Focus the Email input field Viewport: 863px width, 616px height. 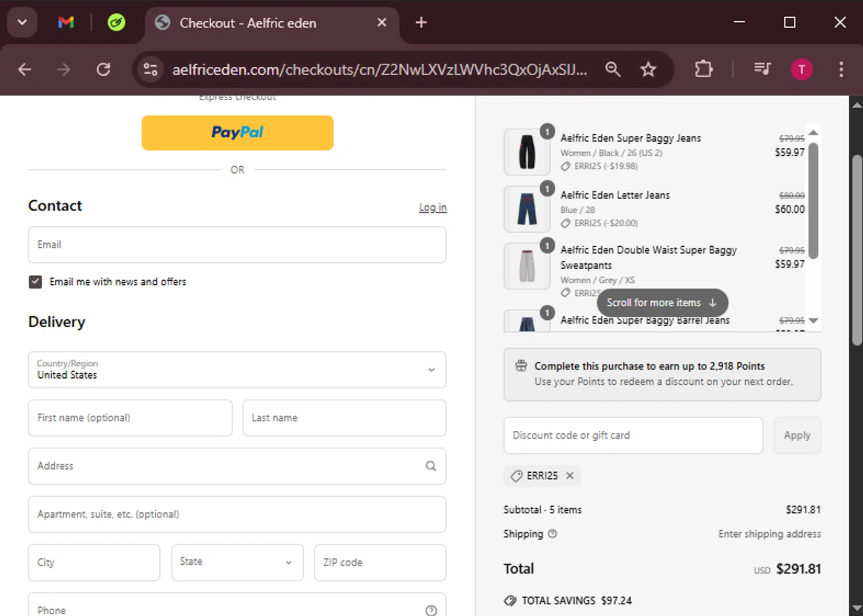coord(237,244)
